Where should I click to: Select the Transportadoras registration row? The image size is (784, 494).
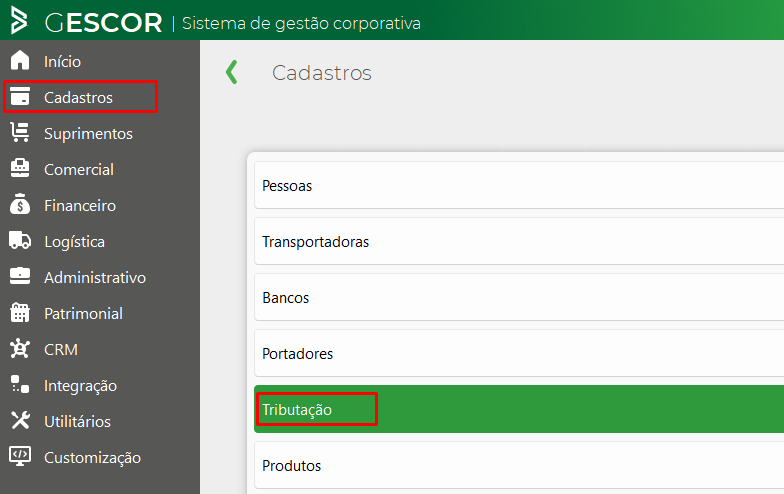pyautogui.click(x=519, y=241)
